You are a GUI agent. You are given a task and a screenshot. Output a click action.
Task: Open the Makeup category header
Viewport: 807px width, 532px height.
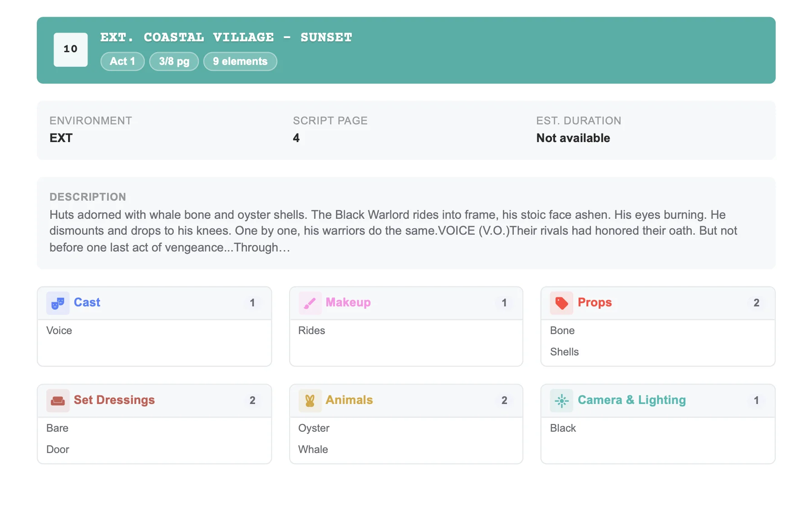click(406, 303)
